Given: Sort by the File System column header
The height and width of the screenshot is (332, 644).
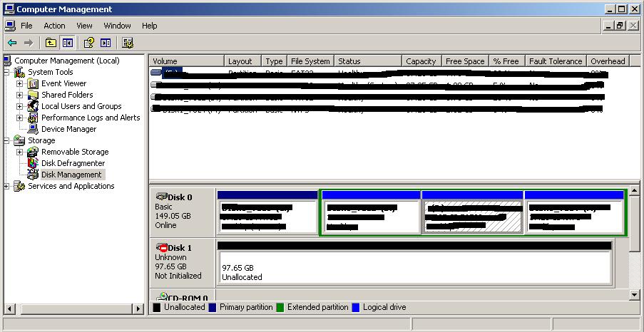Looking at the screenshot, I should [x=310, y=61].
